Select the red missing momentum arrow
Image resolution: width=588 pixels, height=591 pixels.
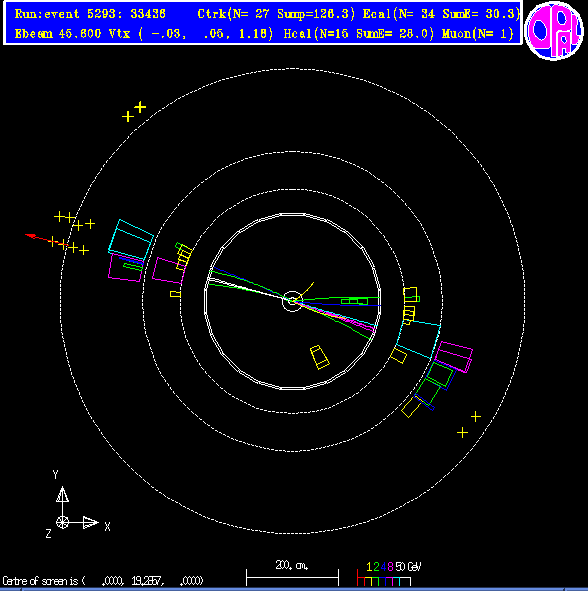point(47,240)
